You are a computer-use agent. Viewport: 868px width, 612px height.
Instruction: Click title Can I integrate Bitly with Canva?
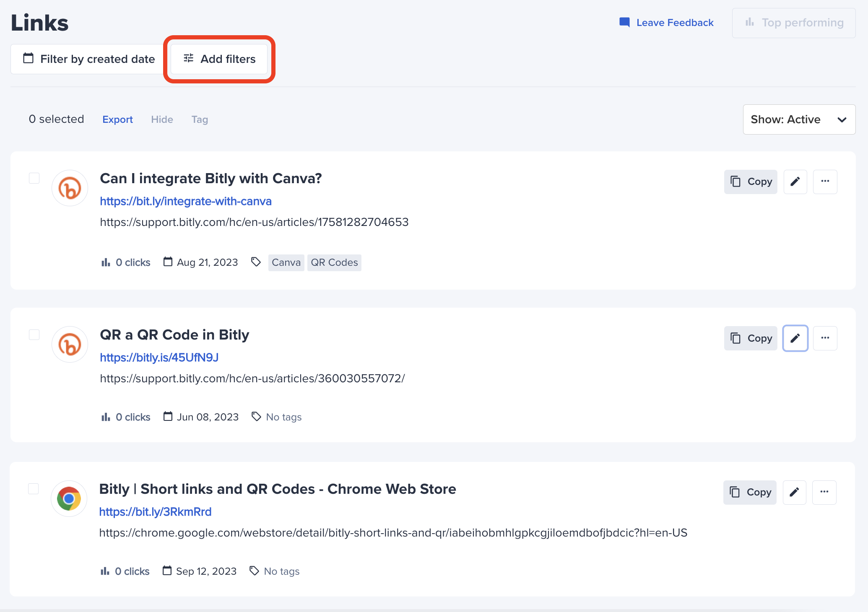[x=211, y=179]
